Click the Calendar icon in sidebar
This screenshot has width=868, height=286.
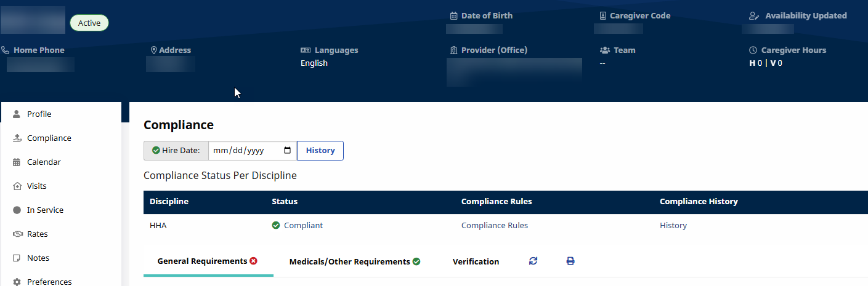(x=17, y=162)
